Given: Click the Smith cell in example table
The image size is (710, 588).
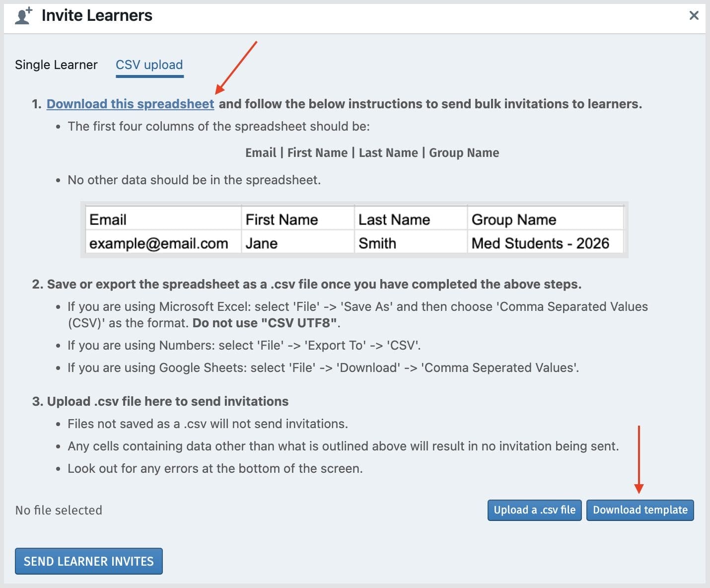Looking at the screenshot, I should 377,243.
